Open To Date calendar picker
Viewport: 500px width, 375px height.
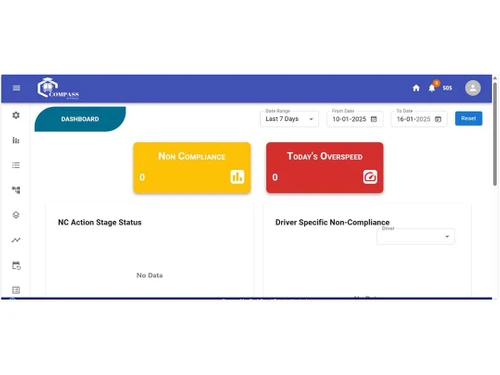click(438, 119)
